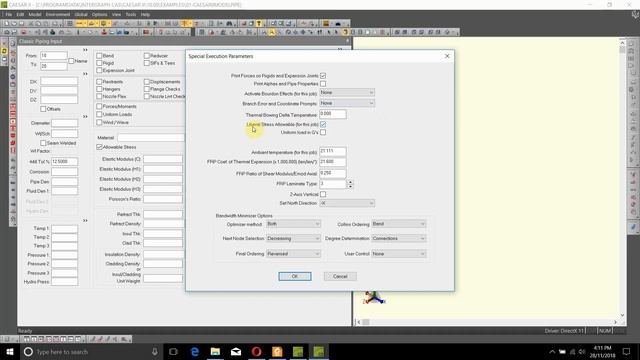Image resolution: width=640 pixels, height=360 pixels.
Task: Check the Wind / Wave checkbox
Action: (99, 122)
